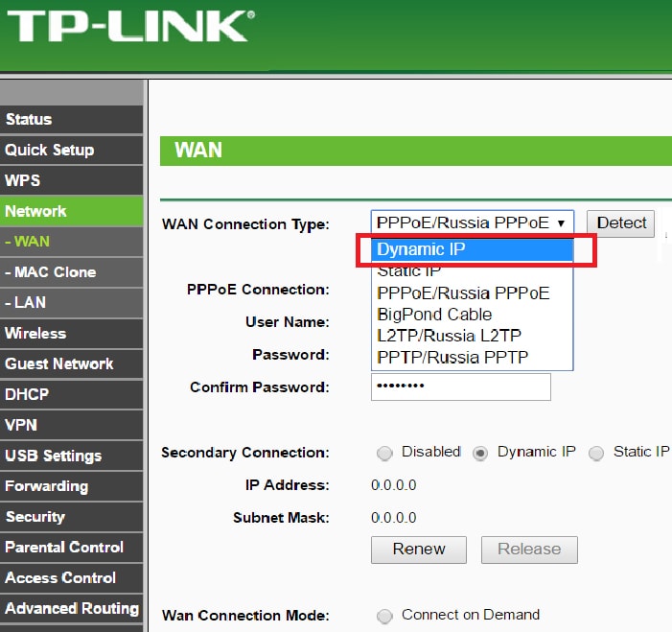Set Secondary Connection to Dynamic IP
Image resolution: width=672 pixels, height=632 pixels.
pos(480,453)
